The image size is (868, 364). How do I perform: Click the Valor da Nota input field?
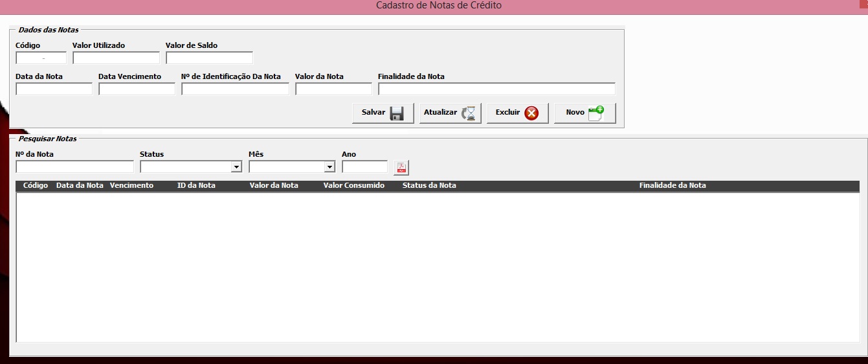click(x=333, y=89)
